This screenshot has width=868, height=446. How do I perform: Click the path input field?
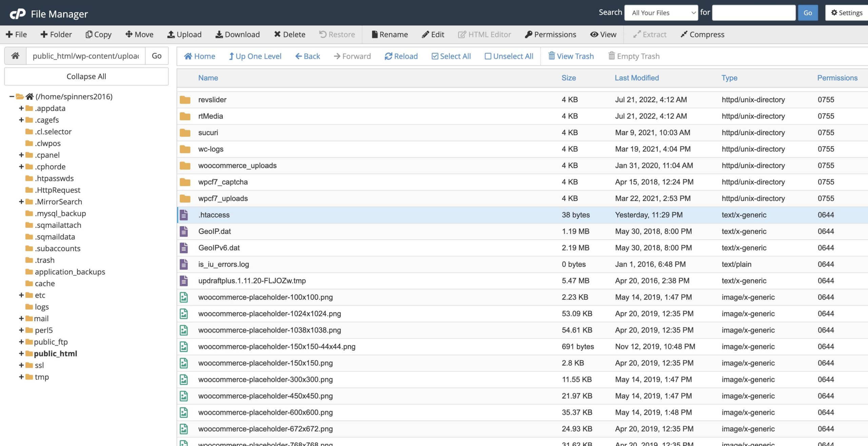(x=86, y=56)
